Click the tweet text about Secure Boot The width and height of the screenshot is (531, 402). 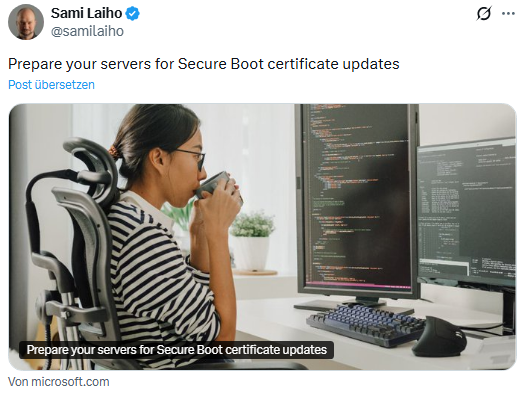tap(204, 64)
